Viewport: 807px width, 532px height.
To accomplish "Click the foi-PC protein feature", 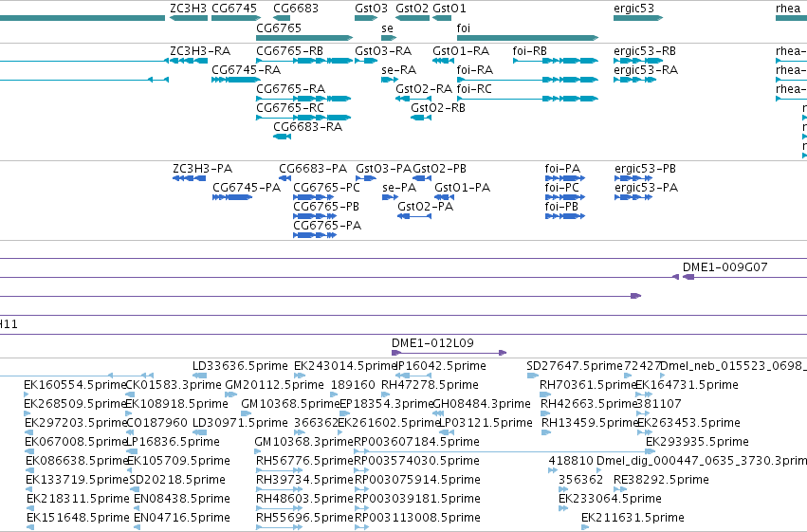I will (565, 197).
